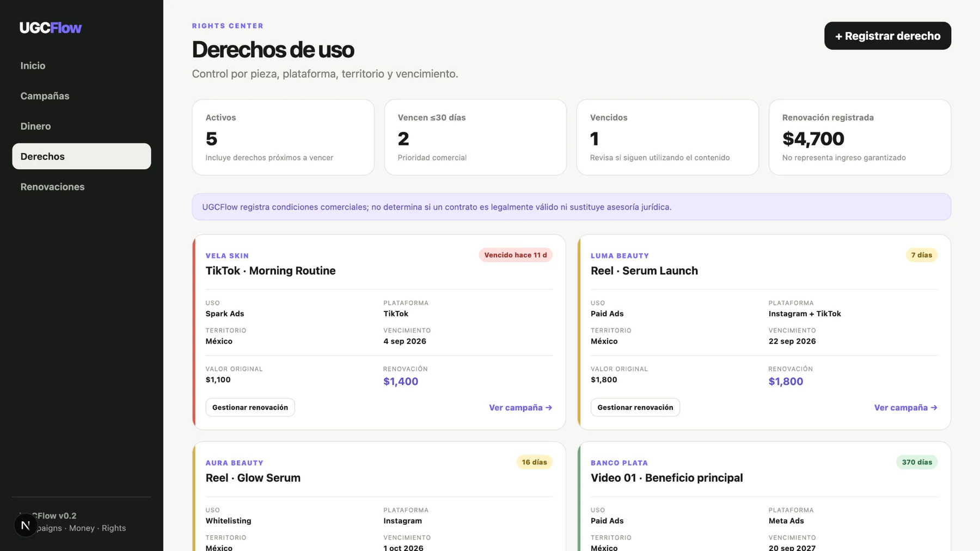Click Renovación registrada $4,700 card
This screenshot has width=980, height=551.
(x=860, y=137)
